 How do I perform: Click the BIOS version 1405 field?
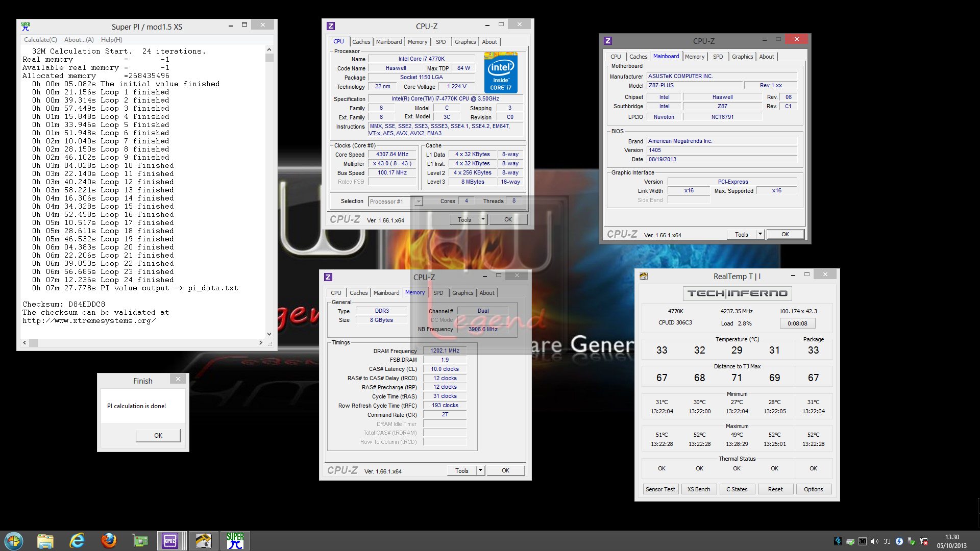722,150
